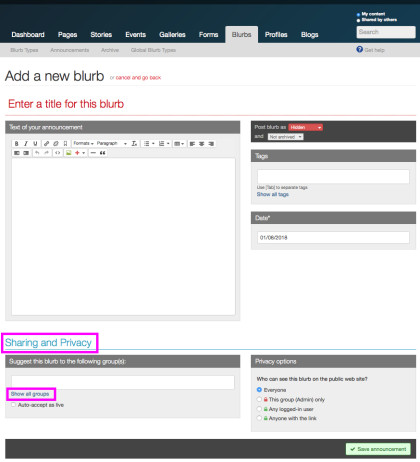Clear formatting in the editor toolbar
420x462 pixels.
(x=134, y=144)
